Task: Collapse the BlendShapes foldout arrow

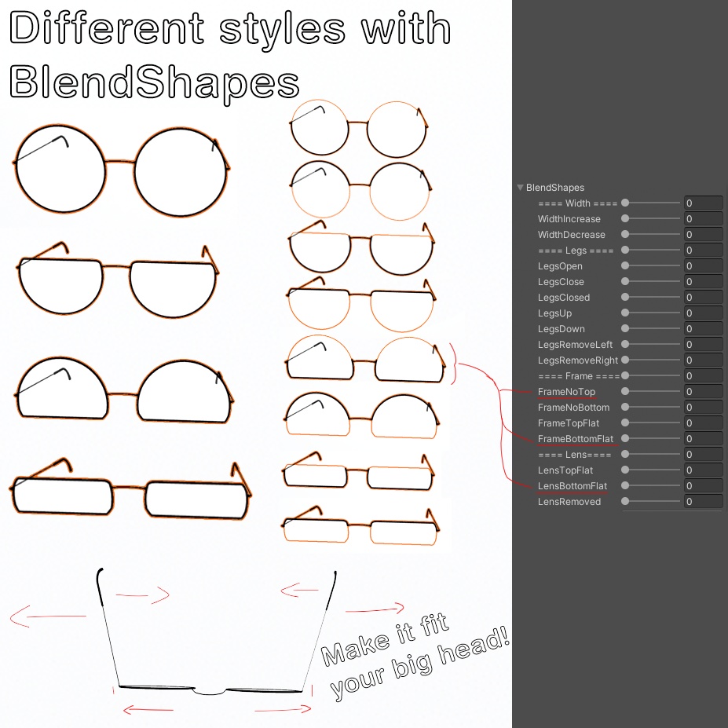Action: (x=520, y=188)
